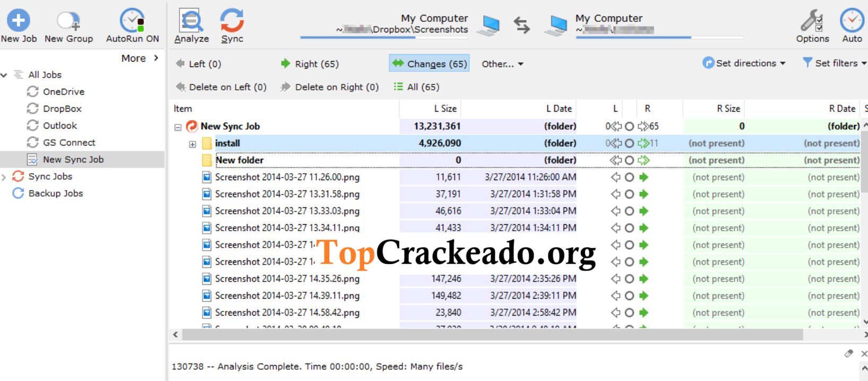Click the image file icon of Screenshot 14.58.42.png
This screenshot has height=381, width=868.
pos(207,313)
